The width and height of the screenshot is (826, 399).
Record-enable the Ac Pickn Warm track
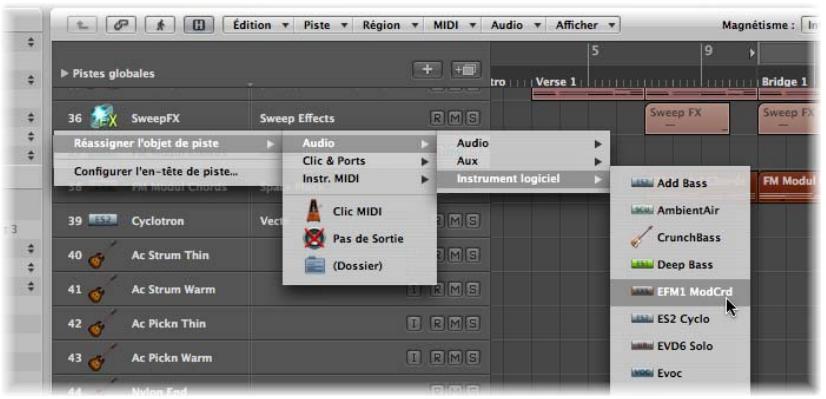[x=436, y=357]
